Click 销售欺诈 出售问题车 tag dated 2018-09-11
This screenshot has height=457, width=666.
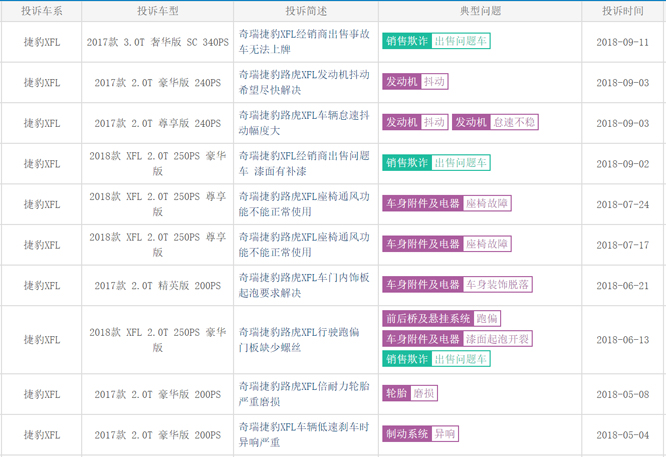click(436, 41)
